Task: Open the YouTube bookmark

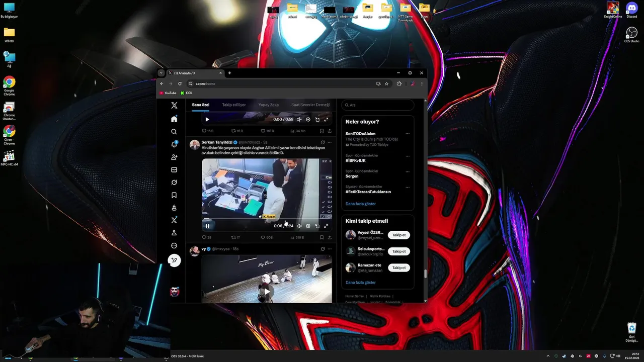Action: point(168,93)
